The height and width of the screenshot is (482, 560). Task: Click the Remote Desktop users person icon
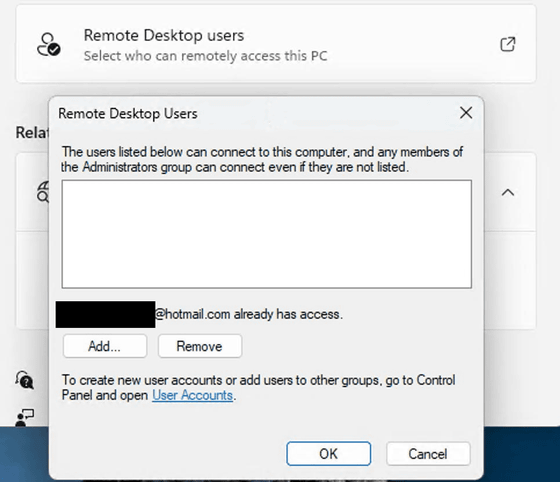[49, 45]
